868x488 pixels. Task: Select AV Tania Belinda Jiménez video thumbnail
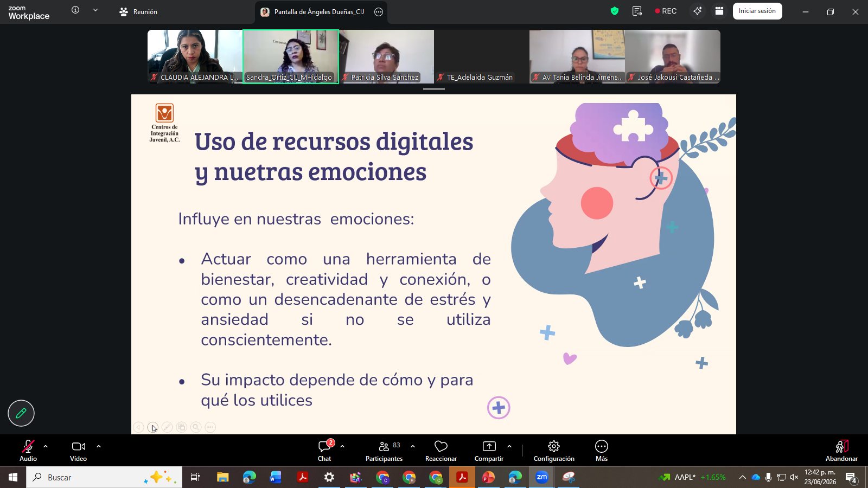pyautogui.click(x=577, y=56)
